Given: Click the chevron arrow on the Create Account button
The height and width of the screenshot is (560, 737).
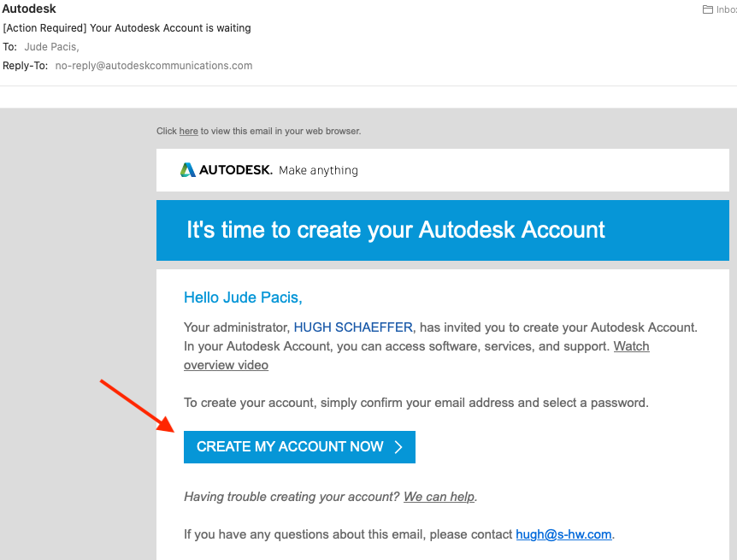Looking at the screenshot, I should coord(398,447).
